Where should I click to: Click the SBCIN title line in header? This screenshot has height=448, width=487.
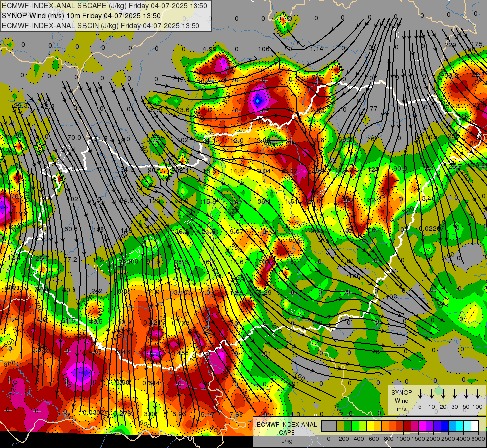pos(100,26)
